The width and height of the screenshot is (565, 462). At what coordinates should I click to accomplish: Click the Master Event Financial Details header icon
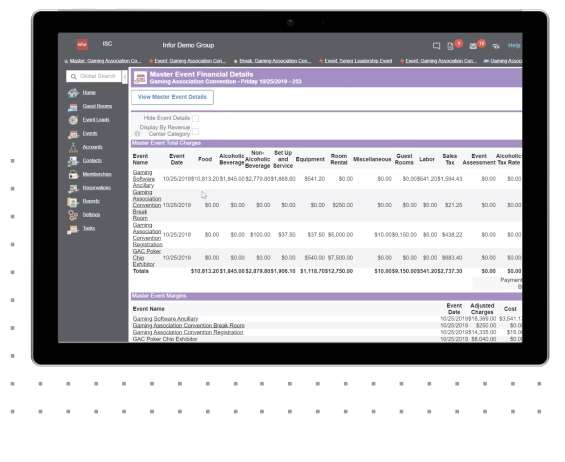pos(140,77)
